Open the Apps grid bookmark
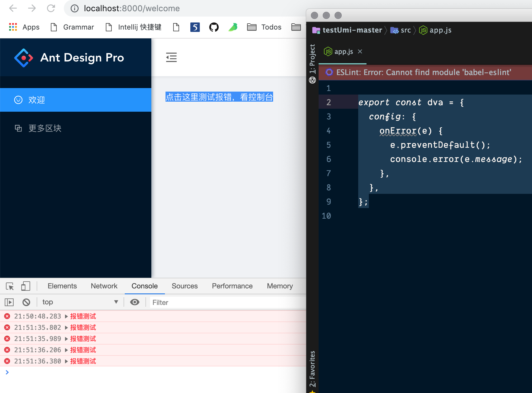Image resolution: width=532 pixels, height=393 pixels. point(24,27)
